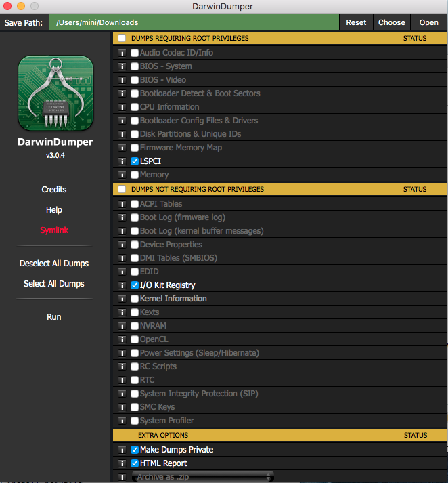Viewport: 448px width, 483px height.
Task: Open info for Bootloader Detect & Boot Sectors
Action: 122,93
